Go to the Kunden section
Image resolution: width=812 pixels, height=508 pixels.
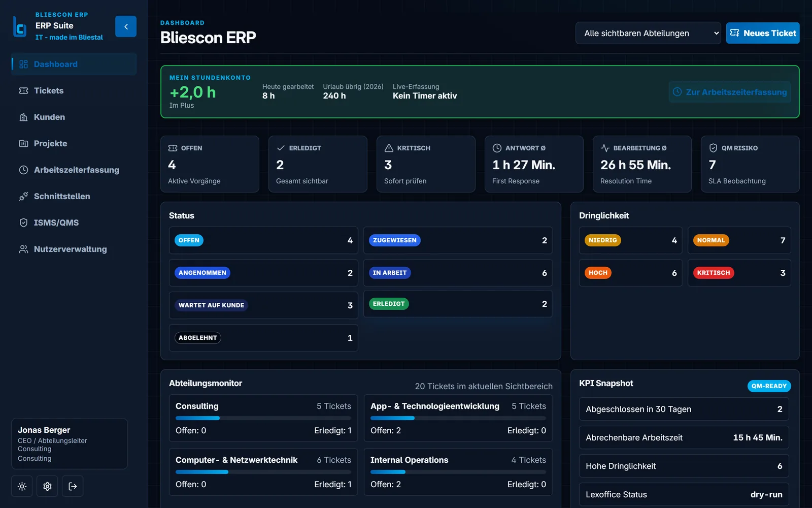74,117
